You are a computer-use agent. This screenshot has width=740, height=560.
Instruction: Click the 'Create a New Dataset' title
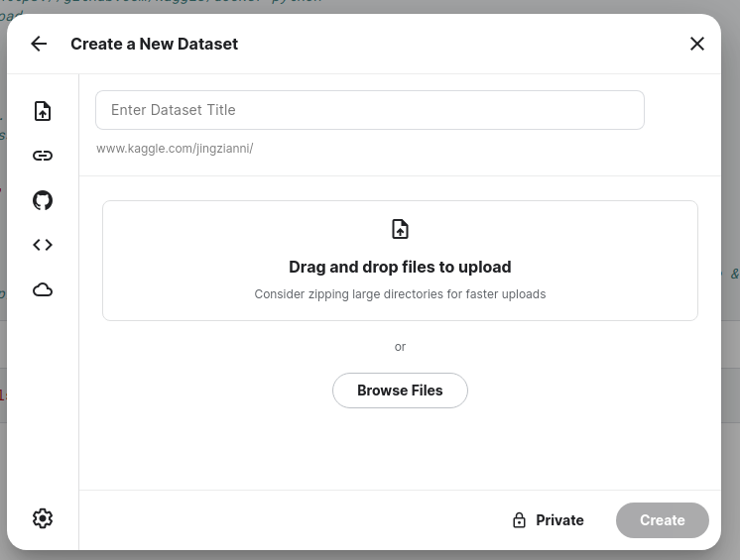click(155, 44)
